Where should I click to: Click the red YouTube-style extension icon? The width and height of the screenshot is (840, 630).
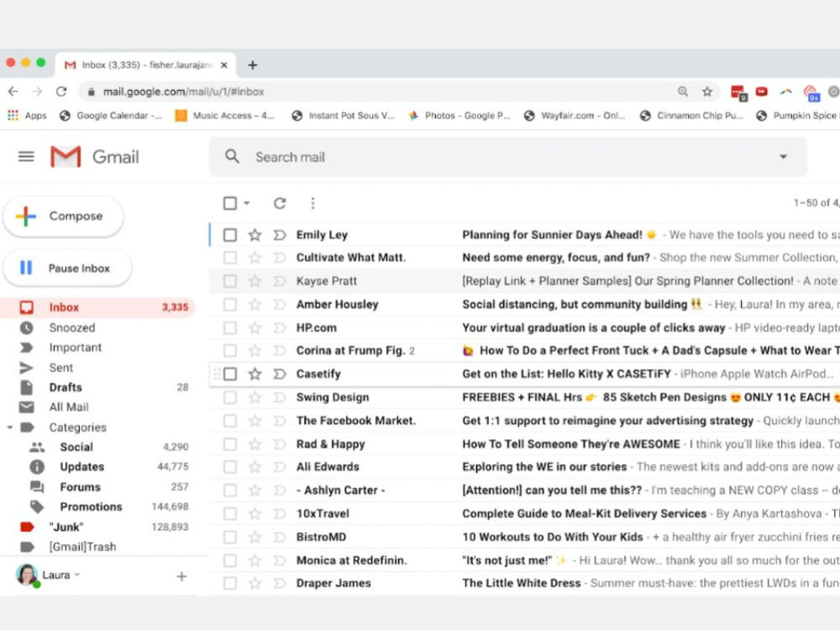coord(761,92)
